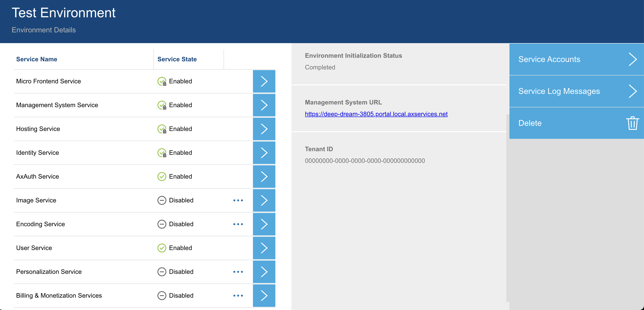The height and width of the screenshot is (310, 644).
Task: Click the enabled lock status icon beside Micro Frontend Service
Action: (x=162, y=81)
